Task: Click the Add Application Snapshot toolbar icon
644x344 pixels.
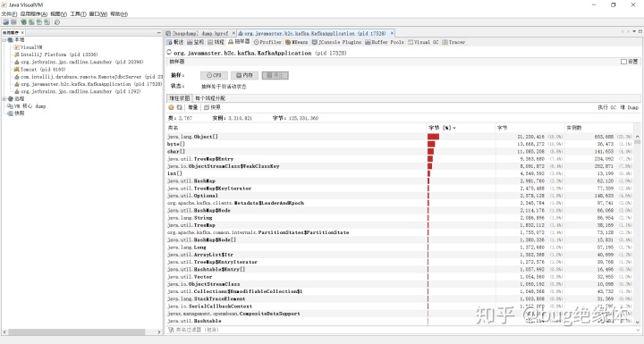Action: tap(47, 22)
